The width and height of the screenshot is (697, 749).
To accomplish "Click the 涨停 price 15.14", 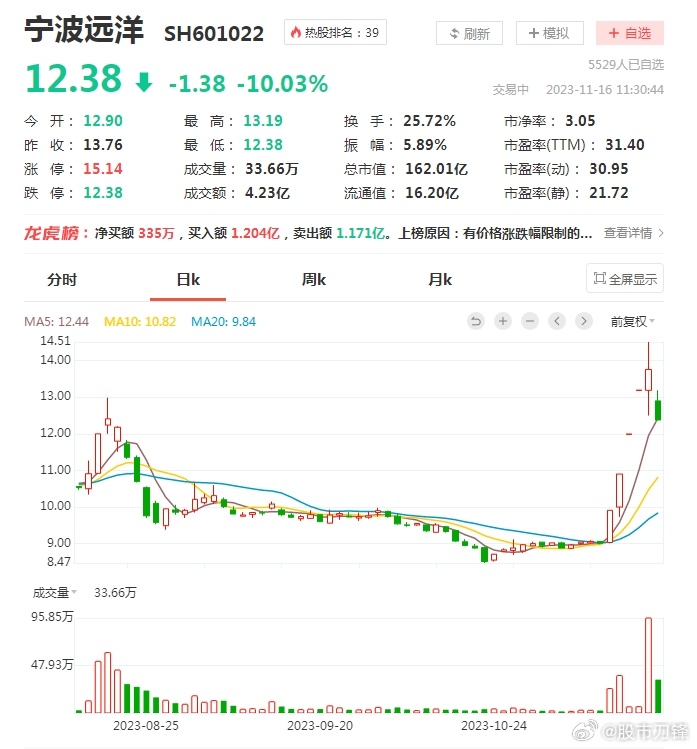I will click(x=103, y=169).
